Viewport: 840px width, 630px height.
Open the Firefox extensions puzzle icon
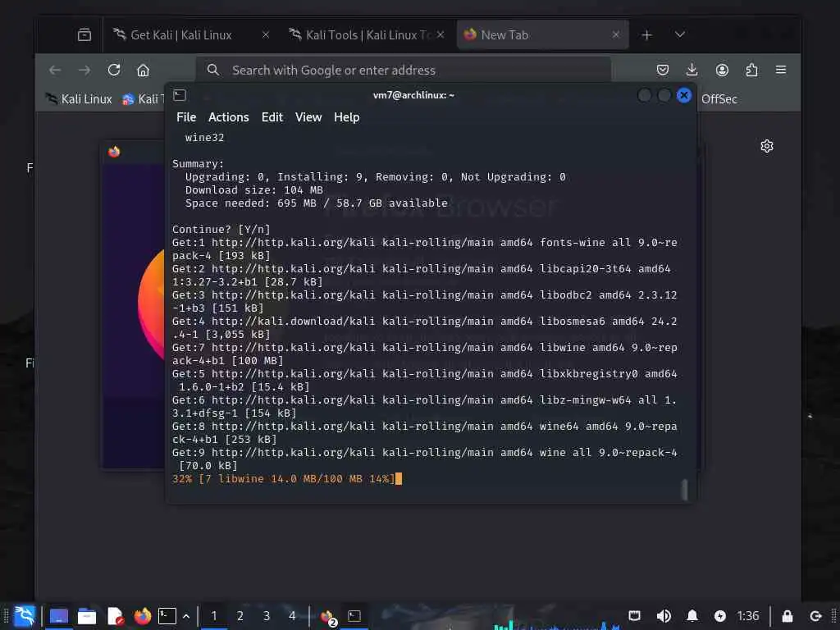751,71
